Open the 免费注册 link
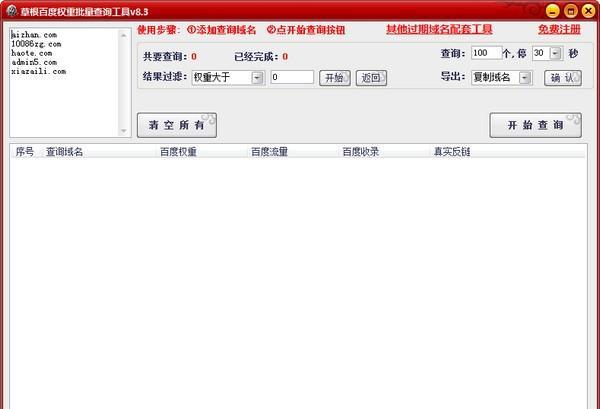 point(559,29)
